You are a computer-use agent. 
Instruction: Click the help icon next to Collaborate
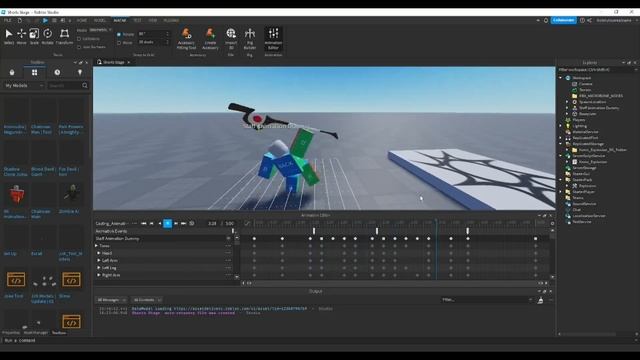[582, 20]
